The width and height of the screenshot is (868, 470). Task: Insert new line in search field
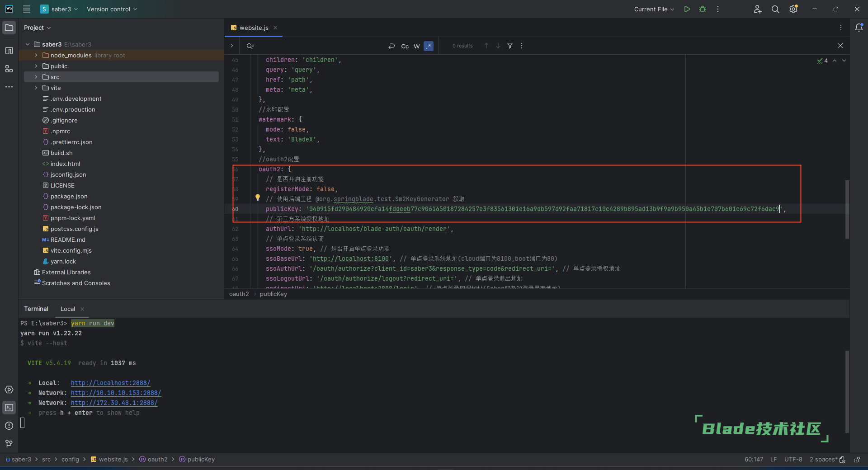coord(392,46)
